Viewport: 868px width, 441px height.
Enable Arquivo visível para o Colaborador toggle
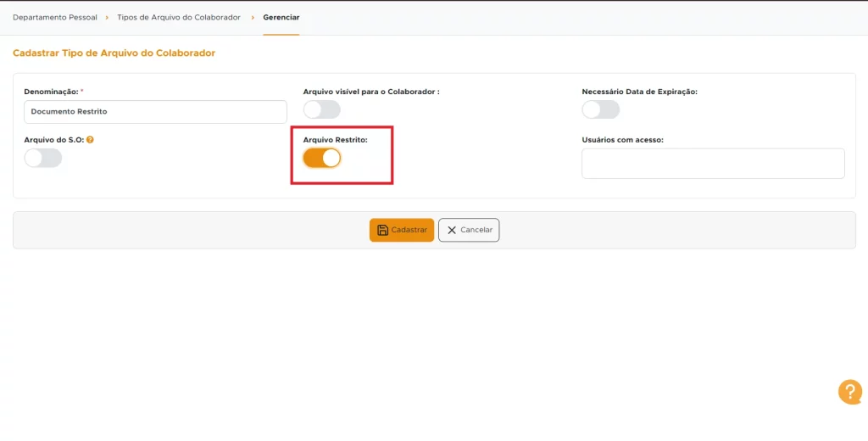click(322, 109)
